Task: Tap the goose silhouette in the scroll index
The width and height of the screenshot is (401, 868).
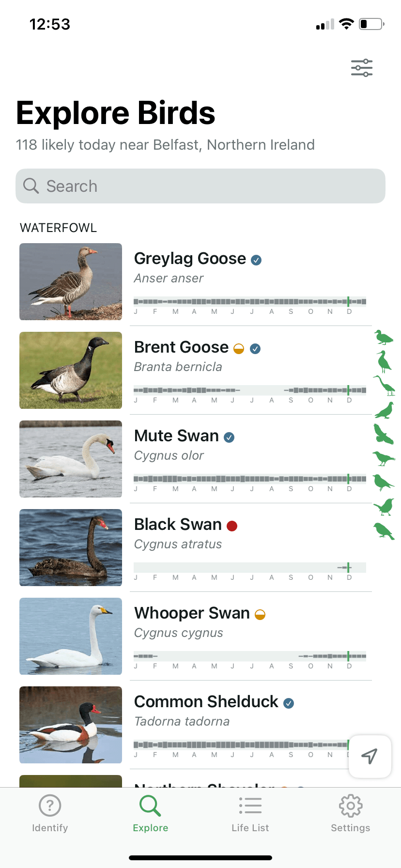Action: 384,338
